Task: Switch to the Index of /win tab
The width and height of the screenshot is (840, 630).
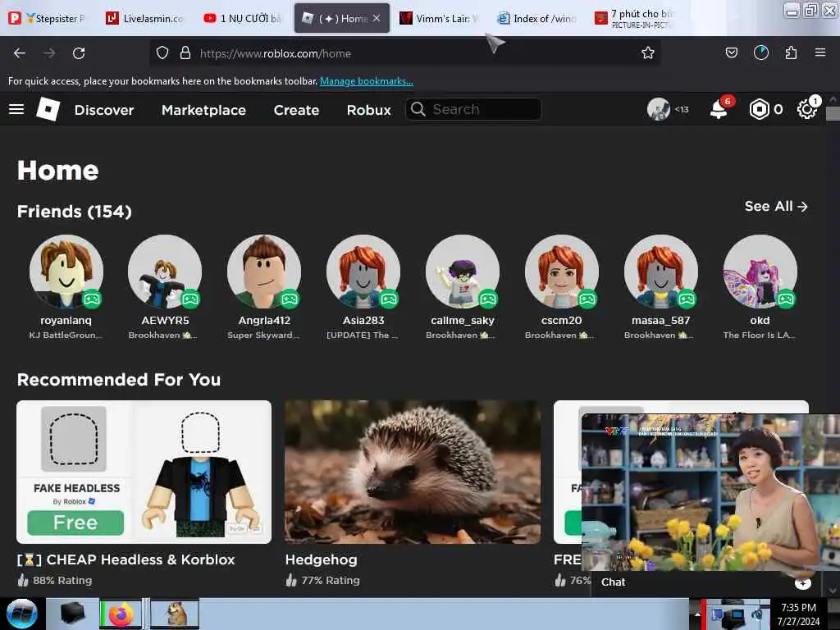Action: 537,18
